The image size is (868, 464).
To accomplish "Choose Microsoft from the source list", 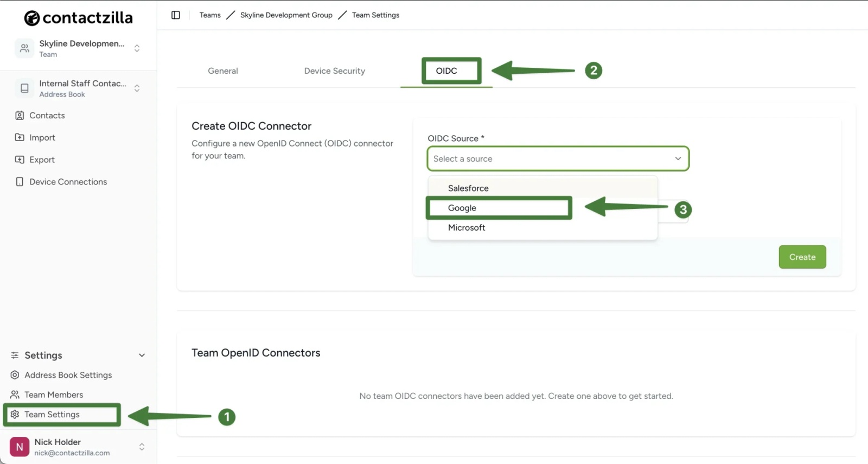I will pyautogui.click(x=542, y=227).
